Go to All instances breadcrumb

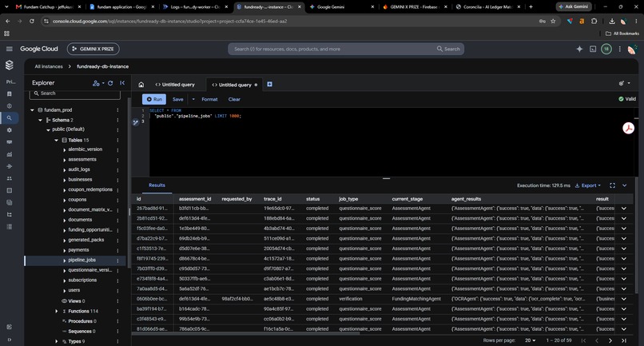(x=49, y=66)
